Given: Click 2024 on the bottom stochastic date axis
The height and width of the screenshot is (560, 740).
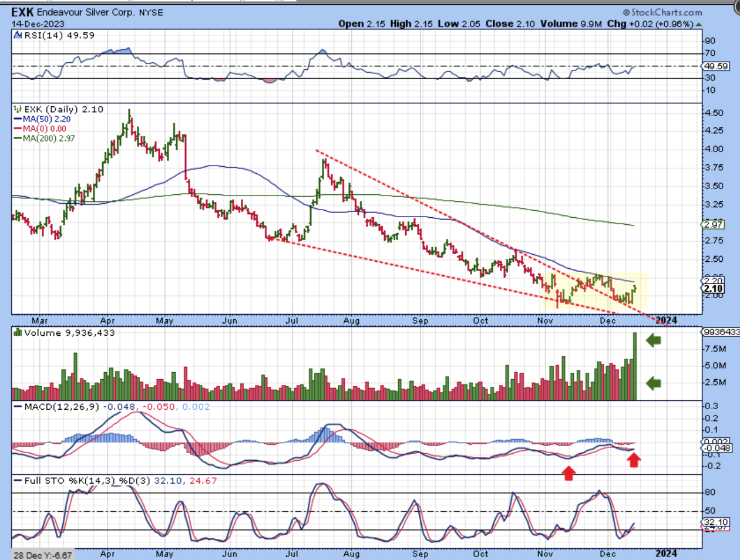Looking at the screenshot, I should 666,553.
